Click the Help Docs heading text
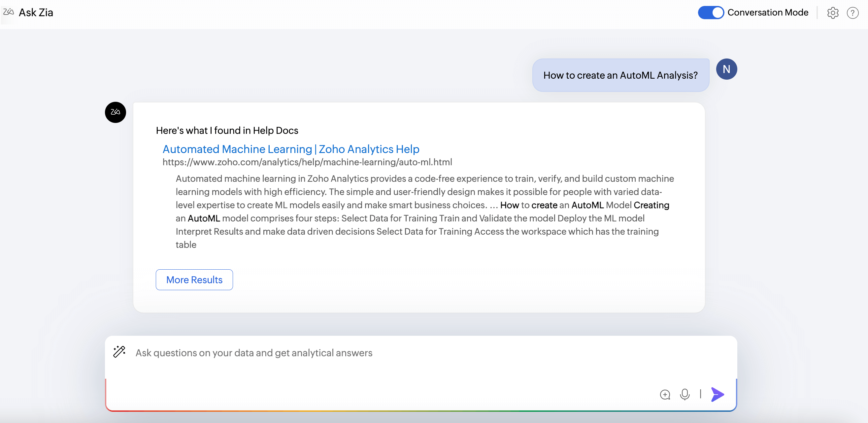The width and height of the screenshot is (868, 423). click(227, 131)
